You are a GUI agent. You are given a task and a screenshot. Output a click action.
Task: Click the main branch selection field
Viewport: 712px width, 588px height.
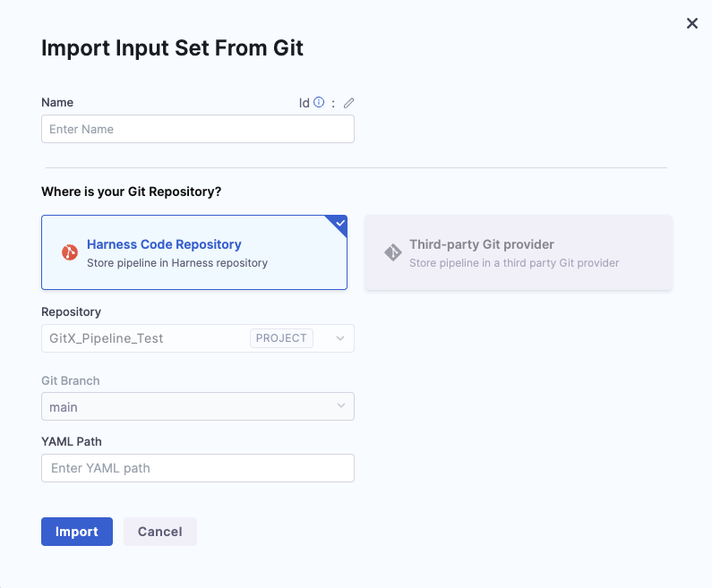(179, 406)
